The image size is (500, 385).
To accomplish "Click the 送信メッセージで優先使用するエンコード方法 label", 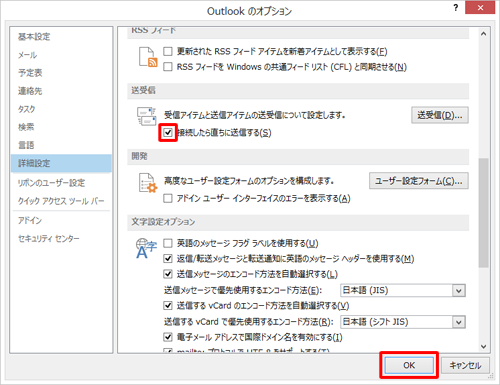I will 243,290.
